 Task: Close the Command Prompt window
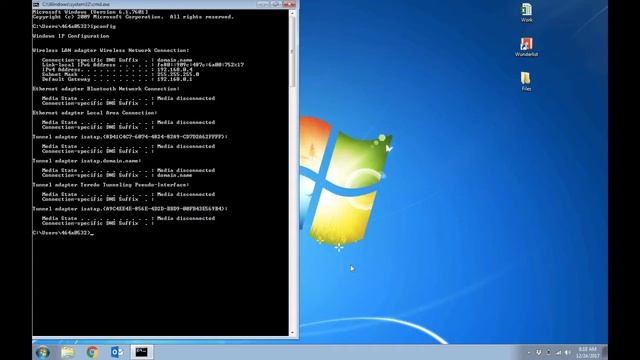289,4
